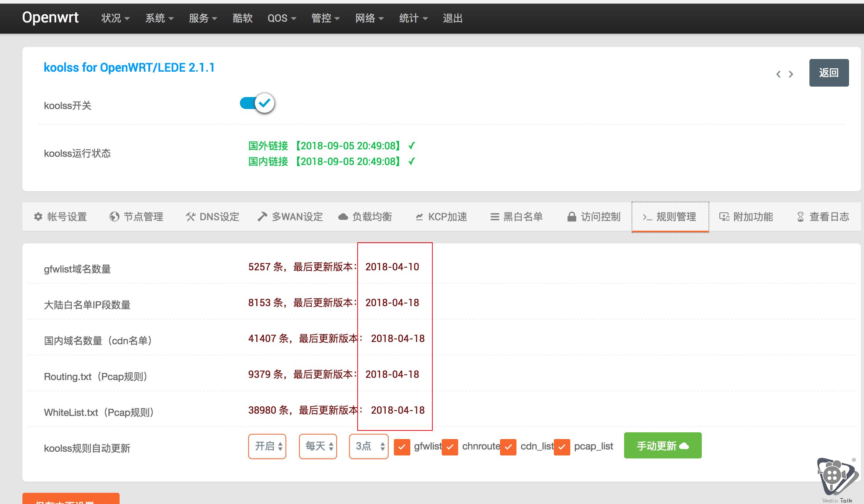This screenshot has height=504, width=864.
Task: Click 退出 to log out
Action: pyautogui.click(x=453, y=18)
